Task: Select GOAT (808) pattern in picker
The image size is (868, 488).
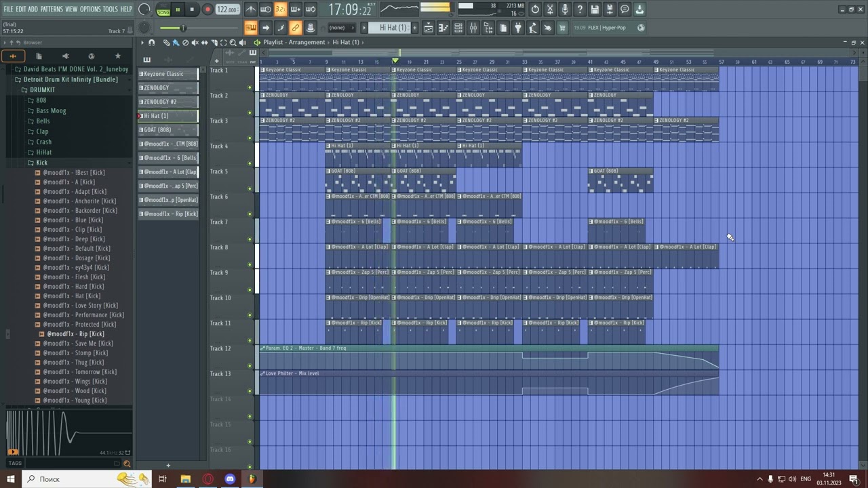Action: point(168,129)
